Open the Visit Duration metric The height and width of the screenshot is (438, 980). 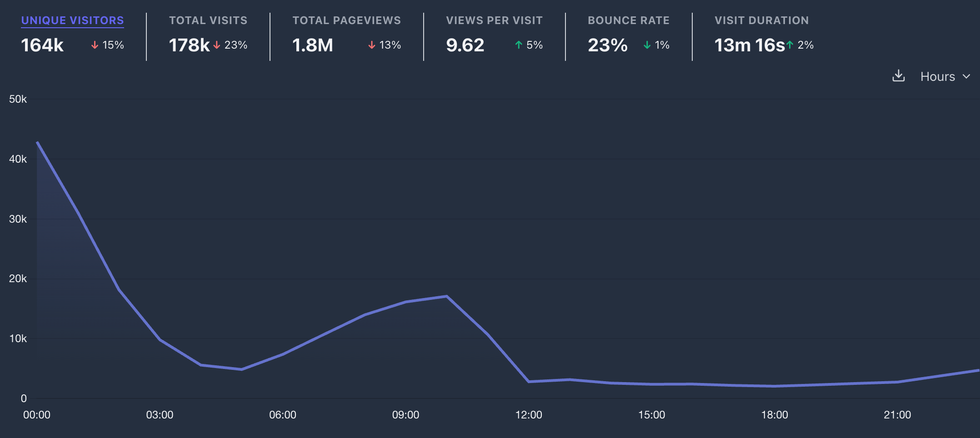(761, 20)
